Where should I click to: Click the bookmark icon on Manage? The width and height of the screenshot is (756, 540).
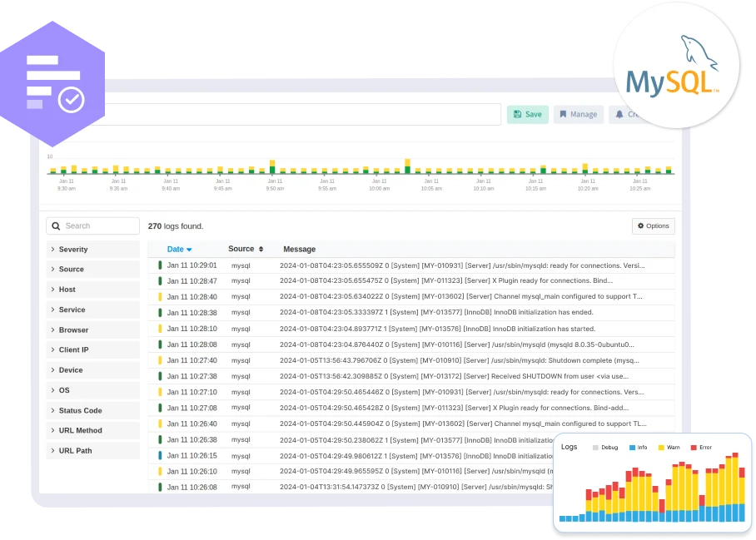[x=563, y=114]
